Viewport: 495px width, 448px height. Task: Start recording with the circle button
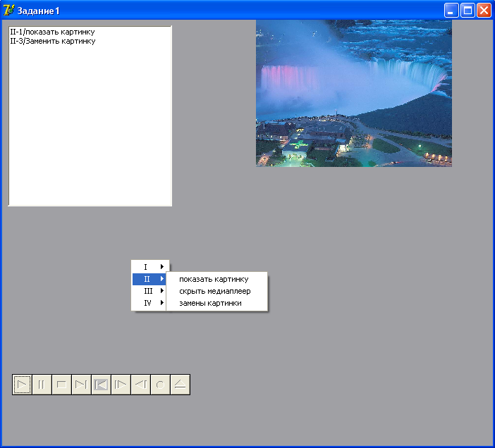point(160,385)
